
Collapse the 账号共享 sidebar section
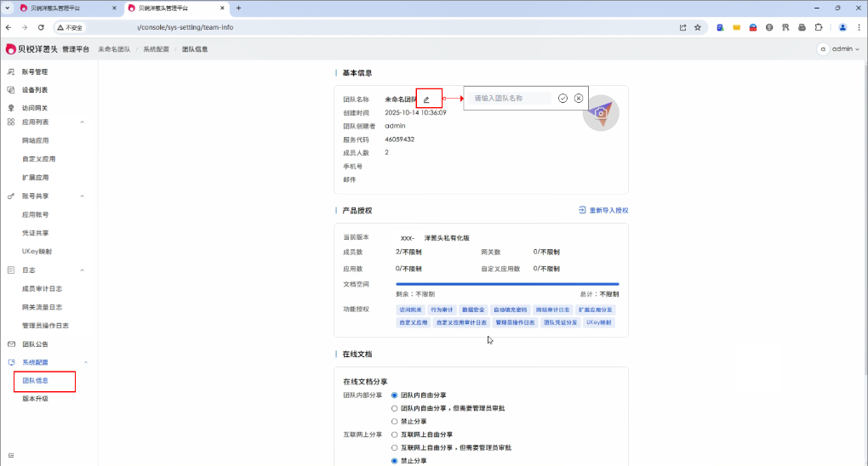(83, 196)
